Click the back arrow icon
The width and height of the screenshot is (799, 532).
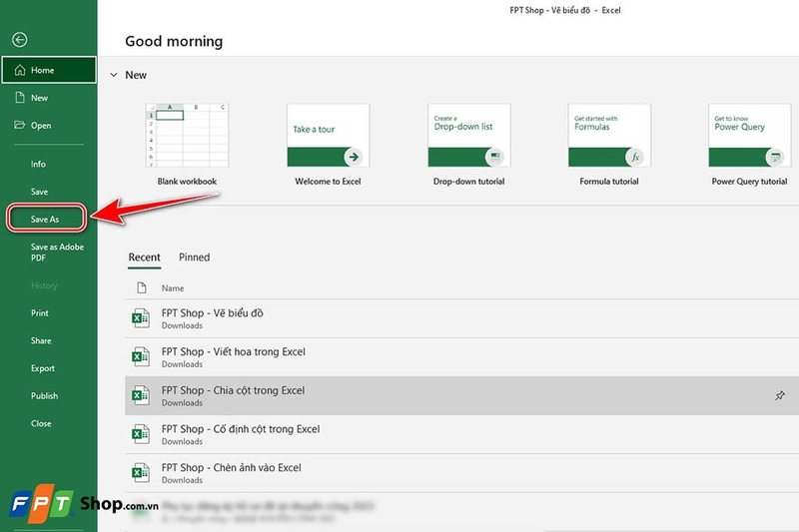point(20,40)
